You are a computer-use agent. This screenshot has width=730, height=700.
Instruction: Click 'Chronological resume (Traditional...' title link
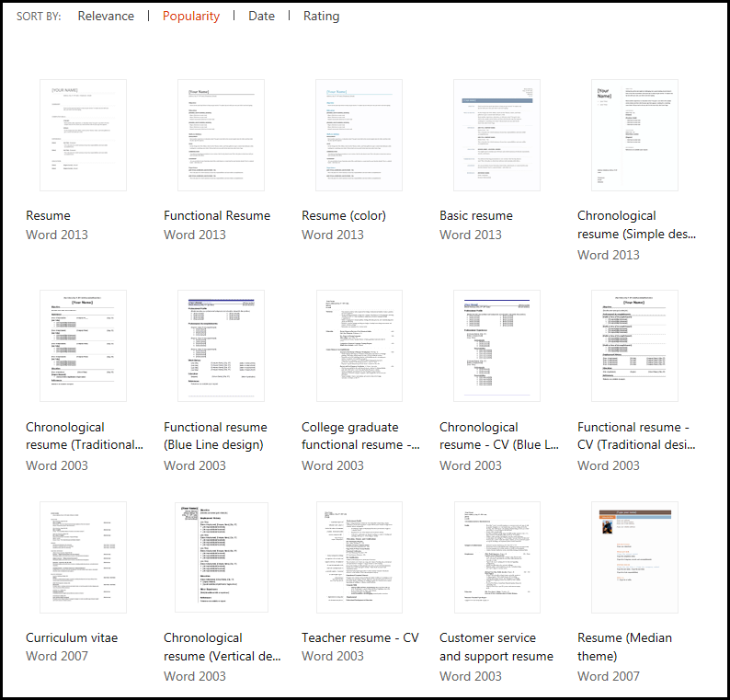tap(85, 436)
